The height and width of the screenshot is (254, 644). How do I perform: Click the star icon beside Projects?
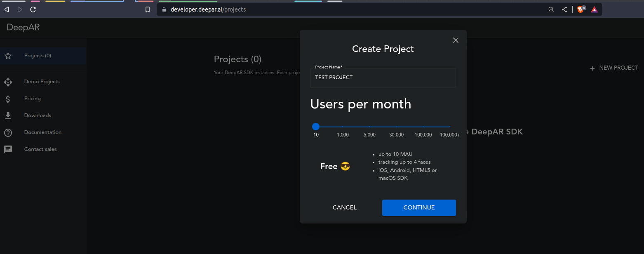click(8, 56)
